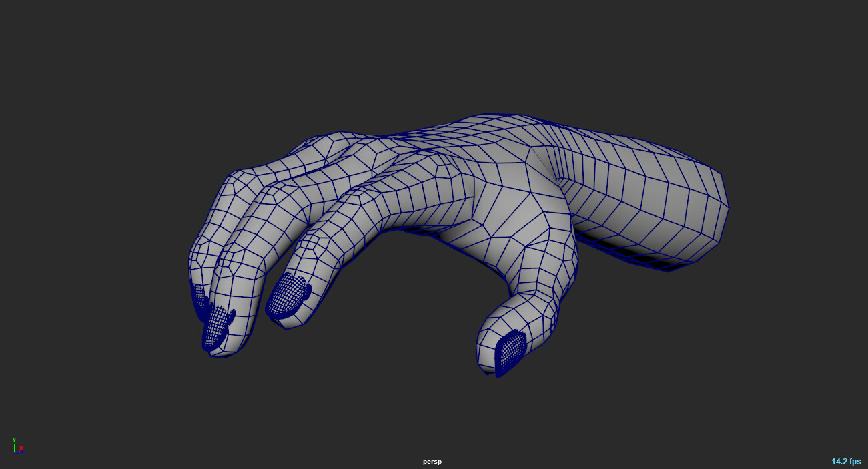Viewport: 868px width, 469px height.
Task: Click the green Y axis on gizmo
Action: 14,440
